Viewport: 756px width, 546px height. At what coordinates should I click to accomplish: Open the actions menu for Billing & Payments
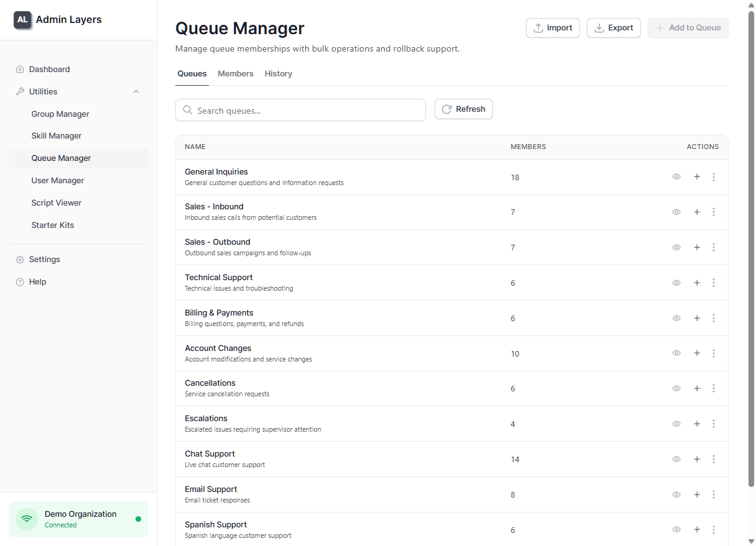pyautogui.click(x=714, y=317)
